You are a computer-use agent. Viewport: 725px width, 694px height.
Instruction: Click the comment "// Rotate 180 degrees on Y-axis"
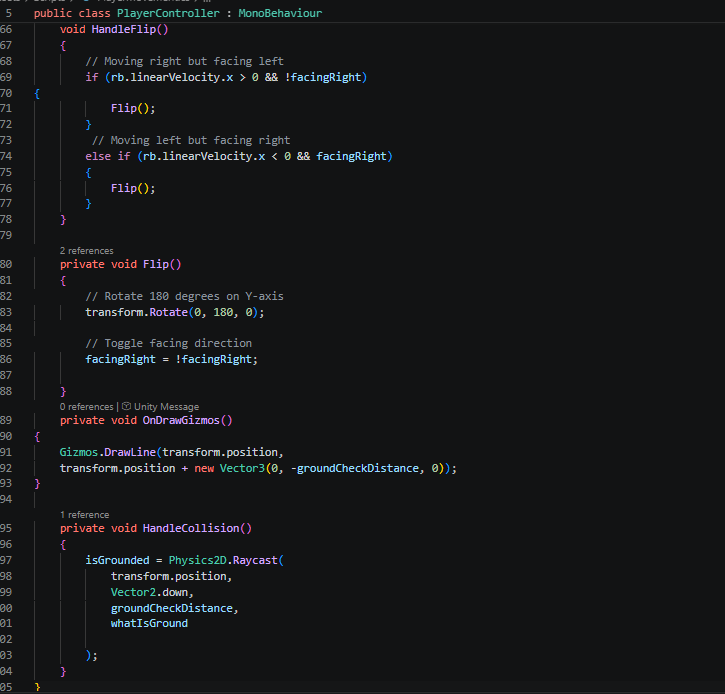184,296
